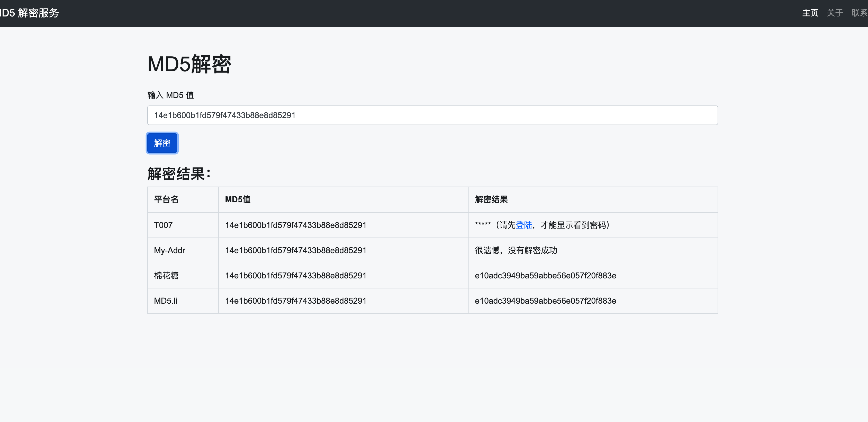Click the masked ***** result in the T007 row

click(x=483, y=224)
